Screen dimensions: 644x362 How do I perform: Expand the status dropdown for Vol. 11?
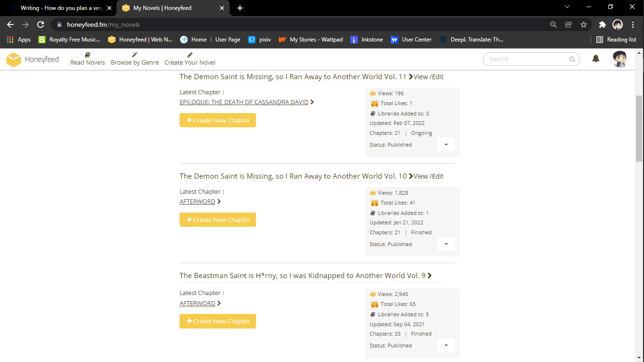pos(446,144)
